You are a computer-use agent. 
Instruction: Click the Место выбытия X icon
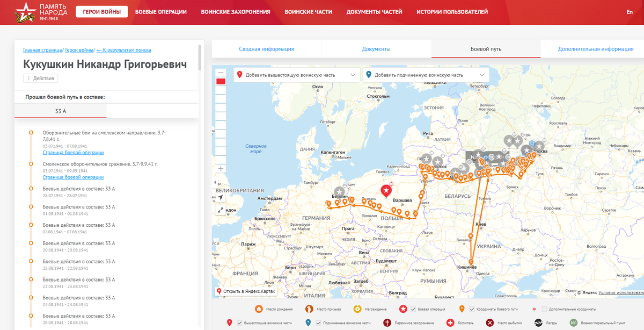point(490,322)
